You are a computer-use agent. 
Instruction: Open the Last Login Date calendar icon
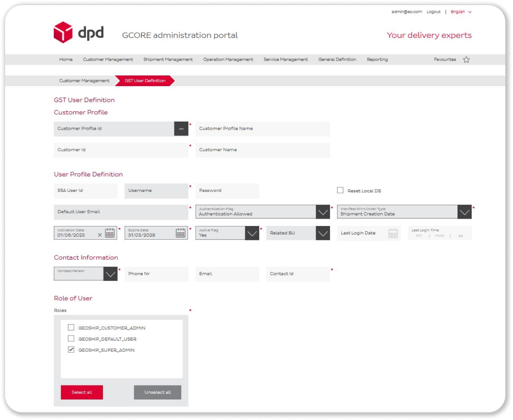pyautogui.click(x=393, y=233)
